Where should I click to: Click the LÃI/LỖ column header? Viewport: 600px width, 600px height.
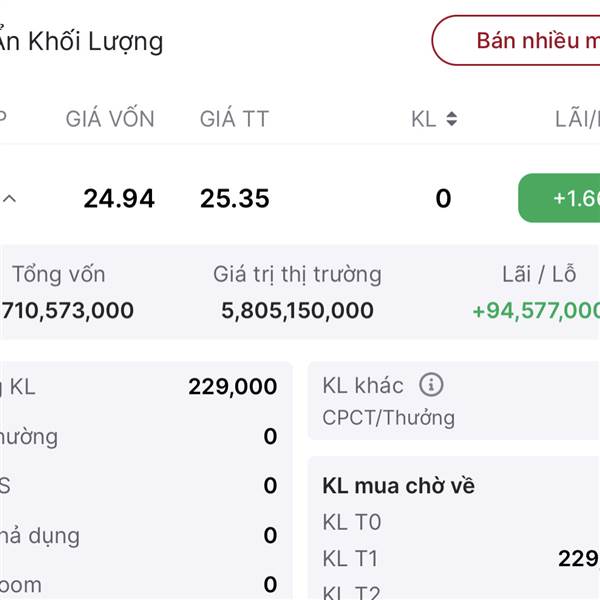point(577,118)
